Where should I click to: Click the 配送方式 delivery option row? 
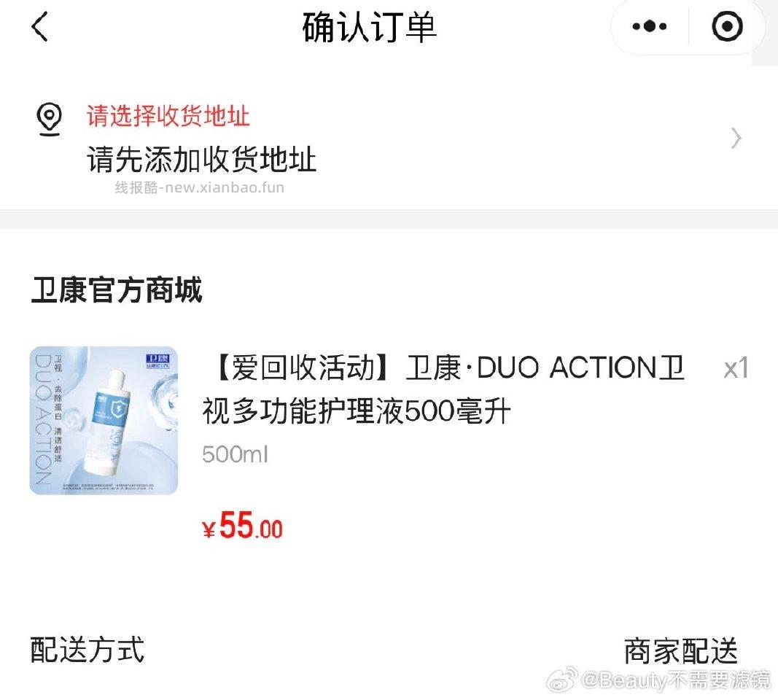coord(85,647)
